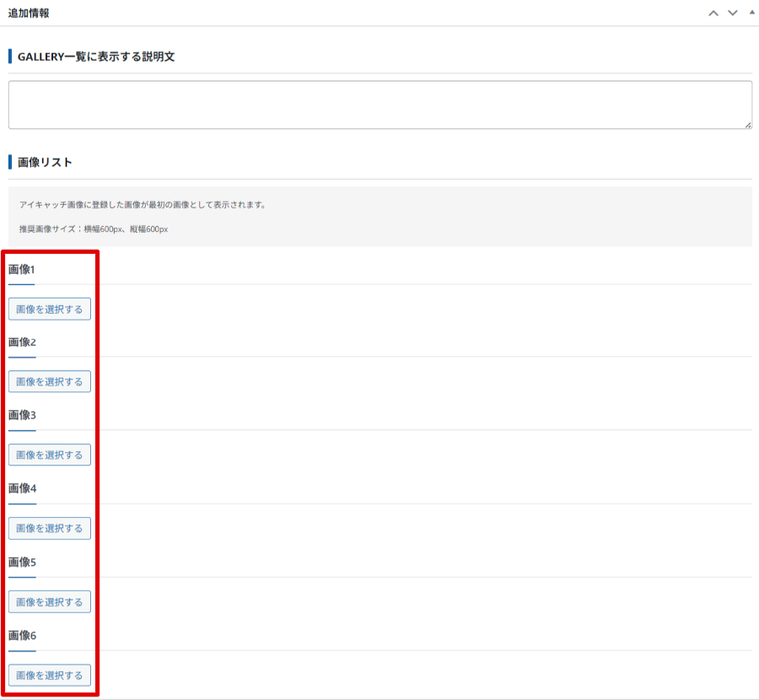
Task: Click the 追加情報 panel title
Action: click(x=29, y=13)
